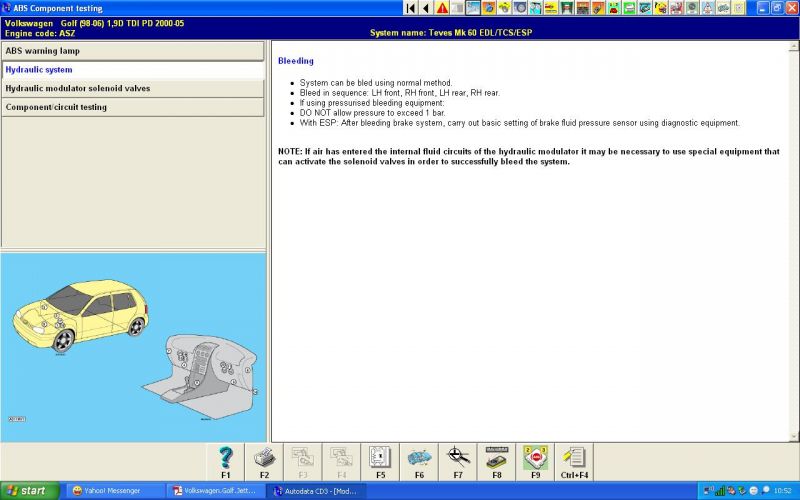Click the F6 blue car icon
This screenshot has height=500, width=800.
point(419,459)
